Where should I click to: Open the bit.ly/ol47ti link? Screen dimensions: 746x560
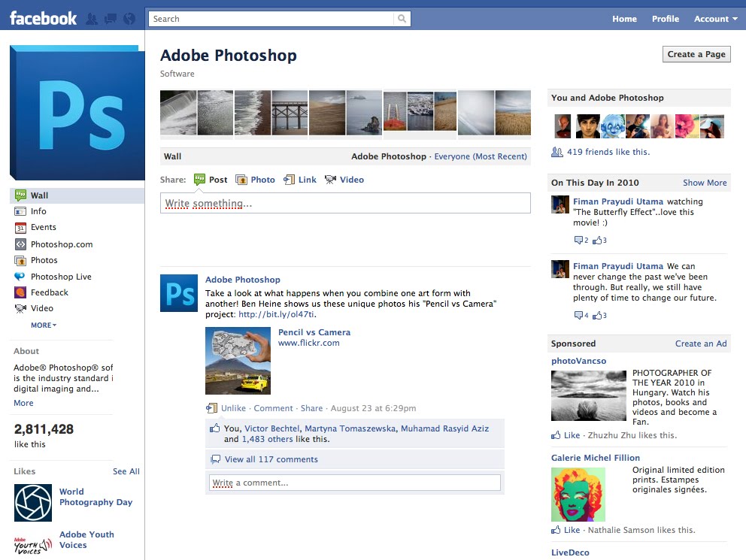(276, 314)
